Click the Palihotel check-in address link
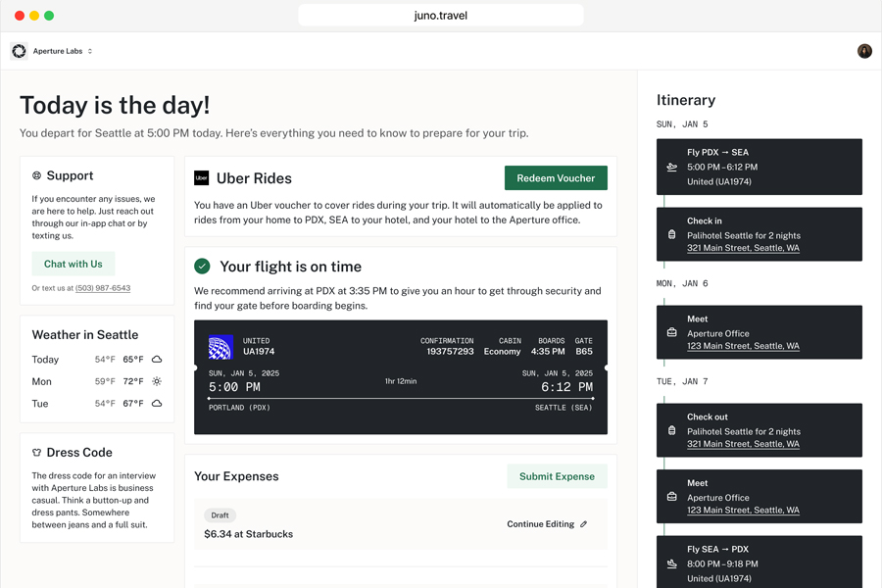Screen dimensions: 882x588 click(x=743, y=248)
